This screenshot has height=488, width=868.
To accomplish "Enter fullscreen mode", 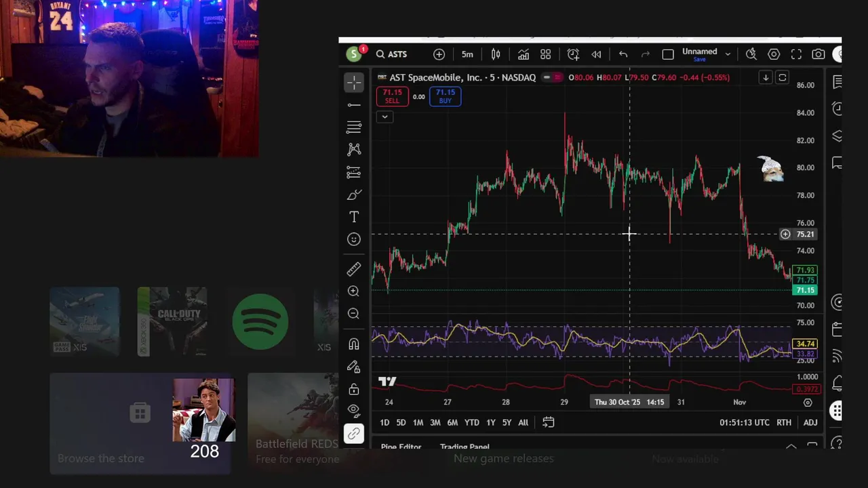I will pos(796,54).
